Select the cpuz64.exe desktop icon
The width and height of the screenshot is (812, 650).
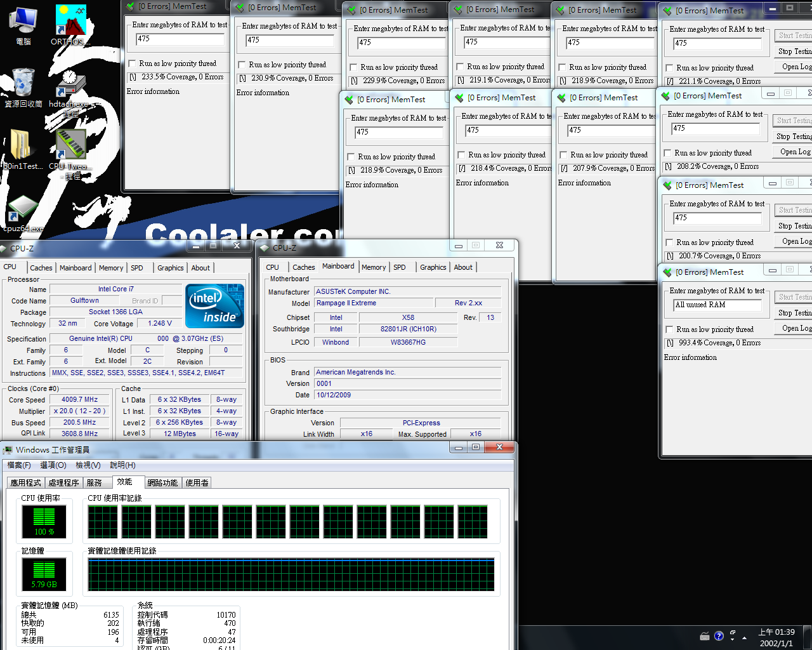tap(23, 214)
